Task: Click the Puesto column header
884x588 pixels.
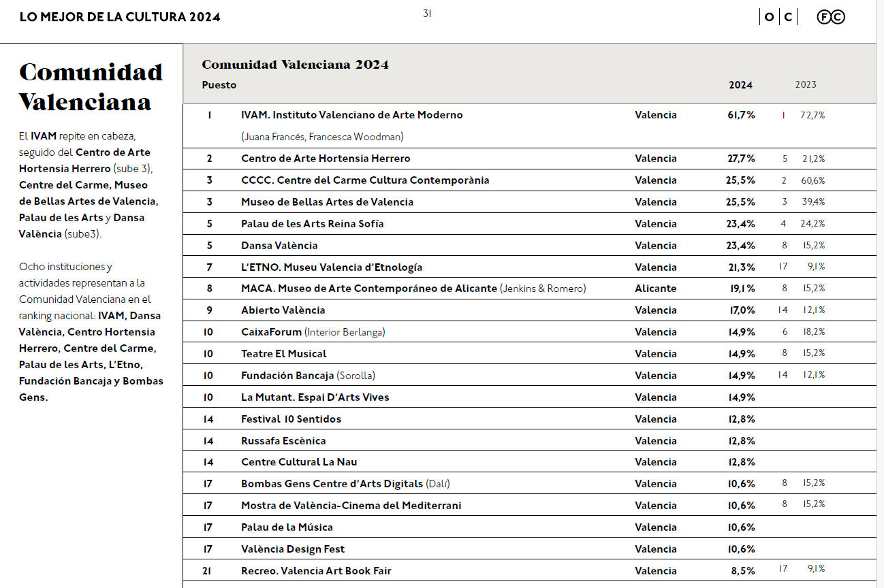Action: click(x=219, y=85)
